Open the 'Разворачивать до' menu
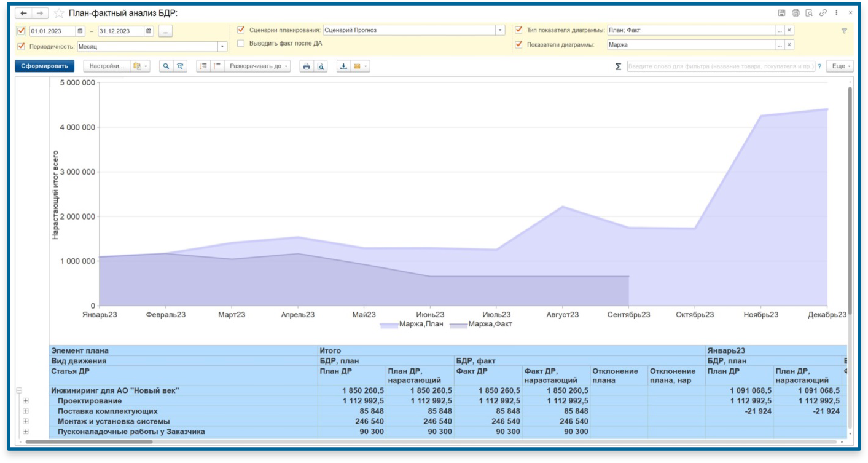This screenshot has height=463, width=868. (x=257, y=66)
